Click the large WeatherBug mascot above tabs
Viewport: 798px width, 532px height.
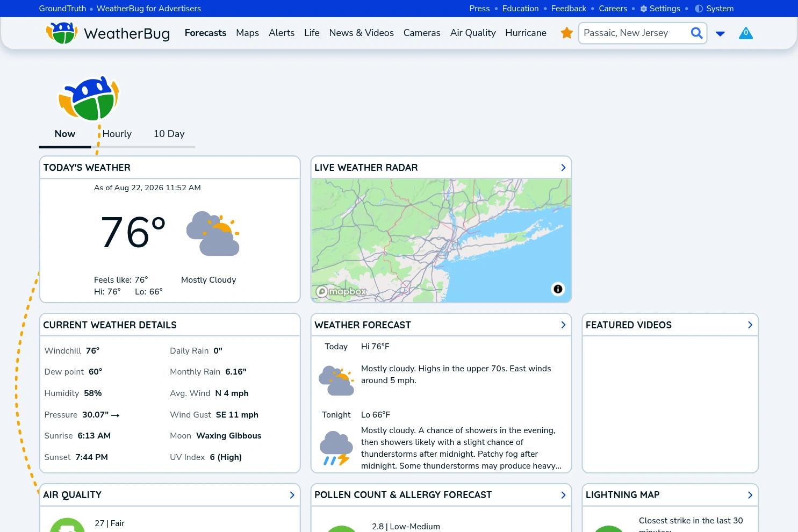point(89,98)
